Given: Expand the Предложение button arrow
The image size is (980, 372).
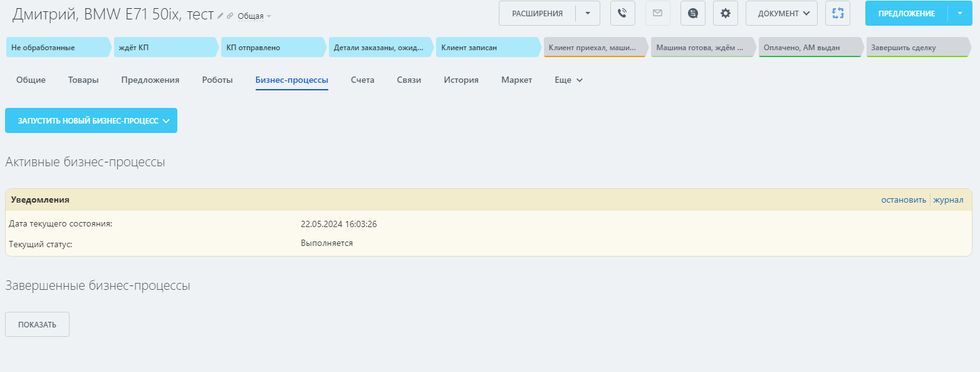Looking at the screenshot, I should pyautogui.click(x=960, y=13).
